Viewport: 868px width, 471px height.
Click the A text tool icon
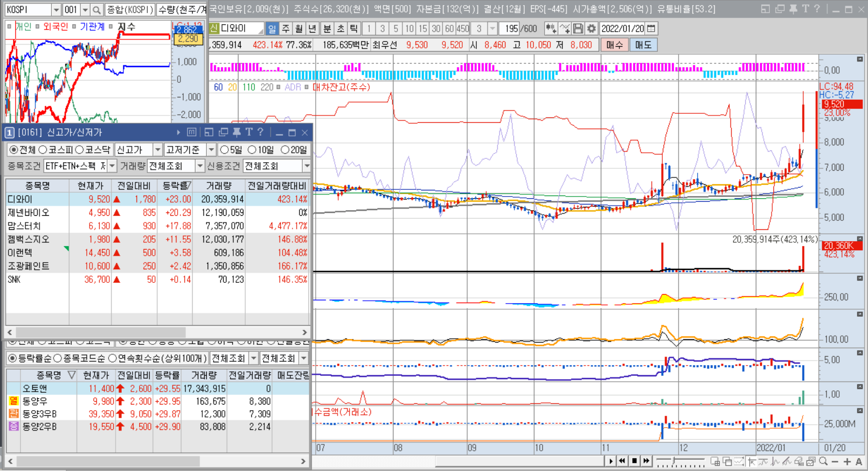click(858, 461)
